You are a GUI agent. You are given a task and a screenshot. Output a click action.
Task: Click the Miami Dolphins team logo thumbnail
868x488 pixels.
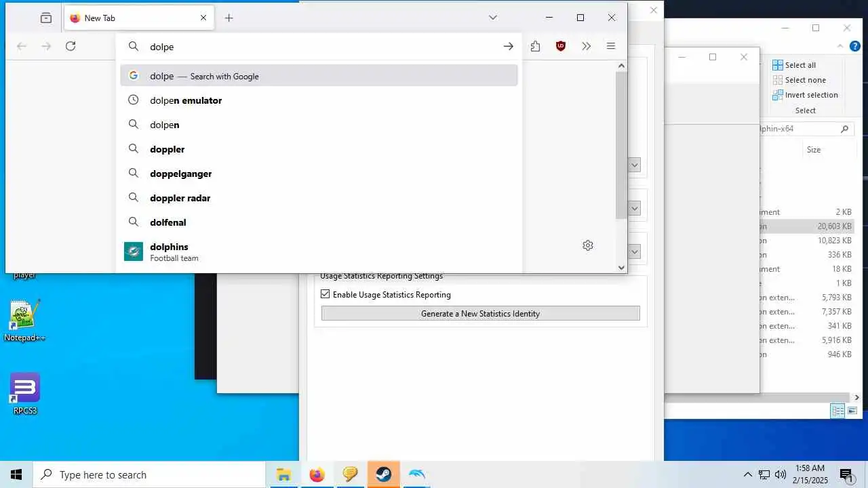click(134, 252)
